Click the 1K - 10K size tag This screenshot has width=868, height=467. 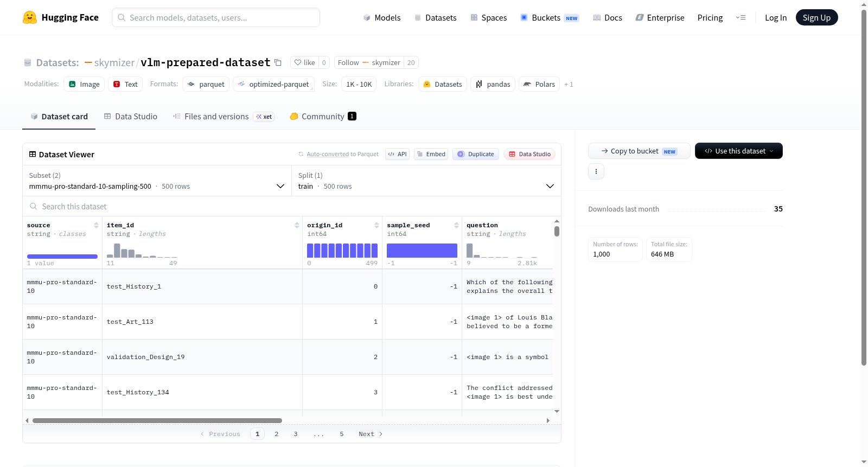(359, 84)
